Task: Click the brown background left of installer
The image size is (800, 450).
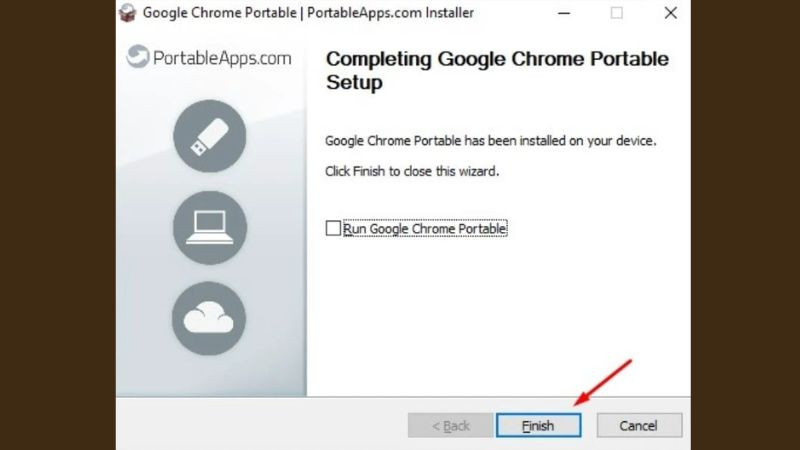Action: point(58,225)
